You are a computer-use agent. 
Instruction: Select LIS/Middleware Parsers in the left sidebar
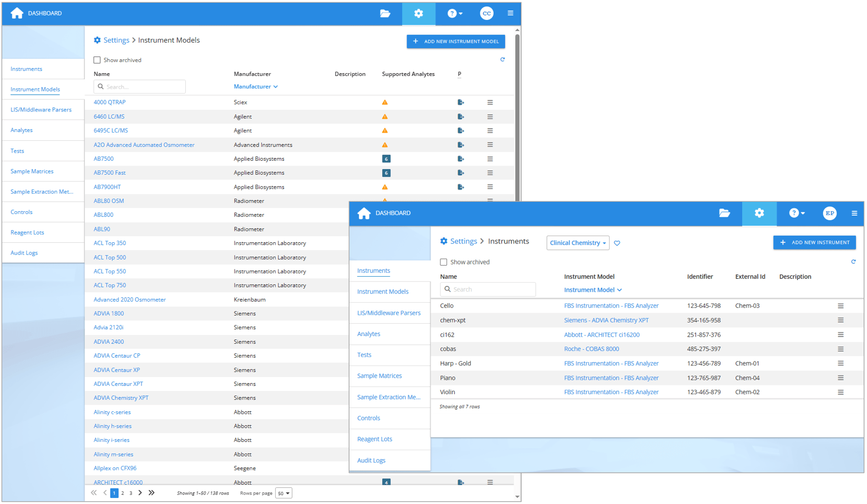(x=41, y=110)
